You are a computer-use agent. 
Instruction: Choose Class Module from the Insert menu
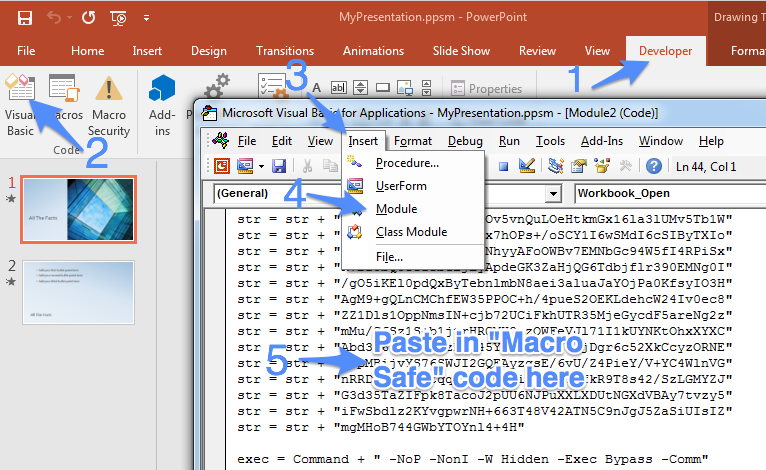[x=413, y=232]
